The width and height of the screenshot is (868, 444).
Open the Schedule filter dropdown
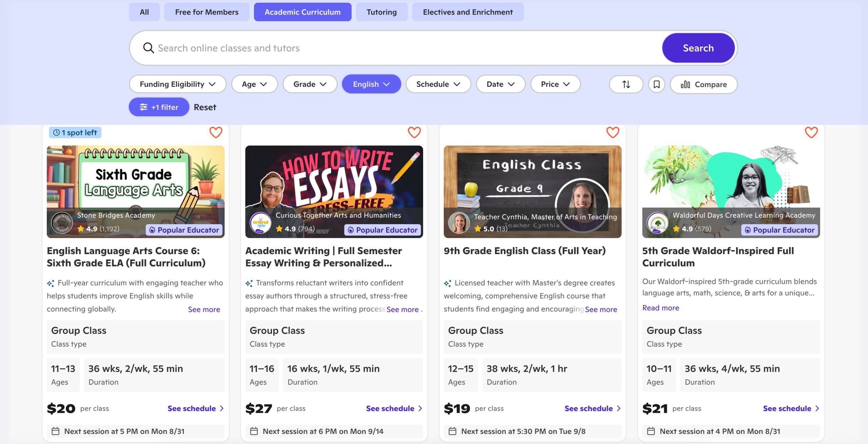[438, 84]
